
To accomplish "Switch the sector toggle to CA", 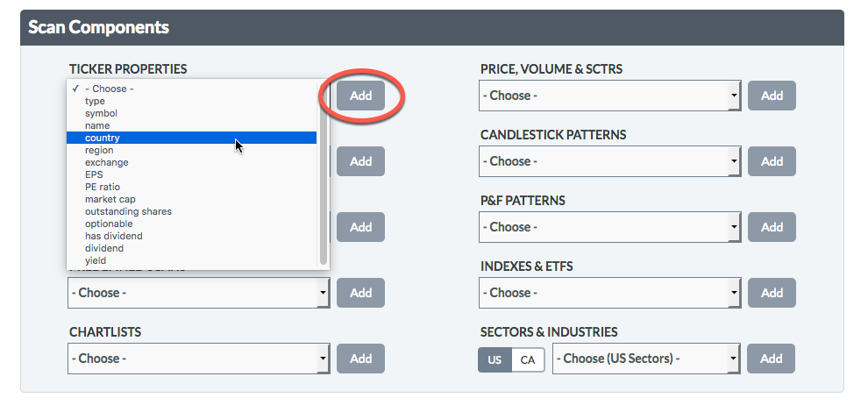I will pos(528,359).
